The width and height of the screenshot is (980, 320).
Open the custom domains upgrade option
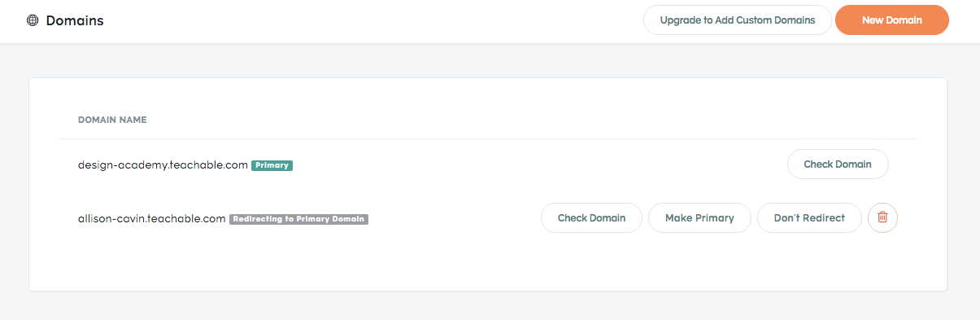pos(738,20)
